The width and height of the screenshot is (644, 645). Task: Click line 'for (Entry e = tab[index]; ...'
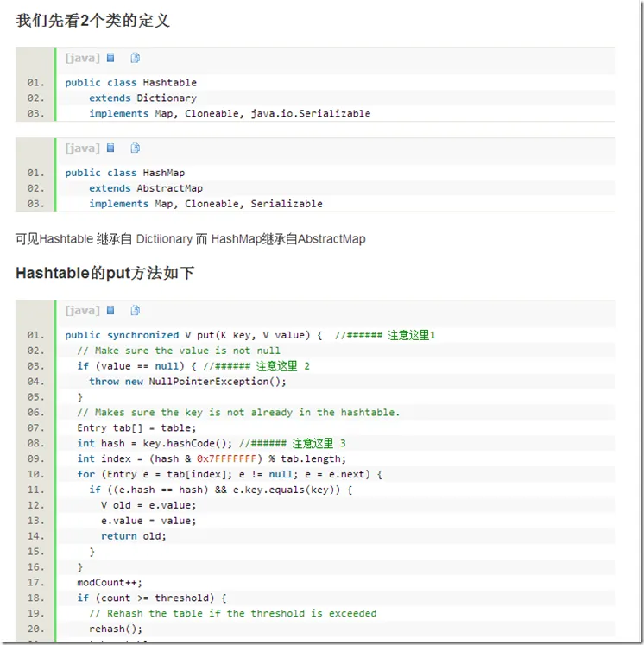tap(230, 474)
